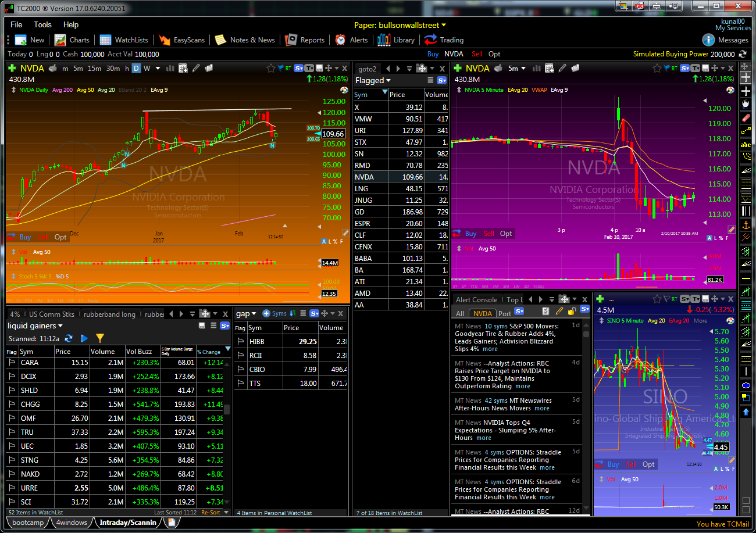Click Re-Sort in liquid gainers footer
The image size is (756, 533).
coord(211,513)
